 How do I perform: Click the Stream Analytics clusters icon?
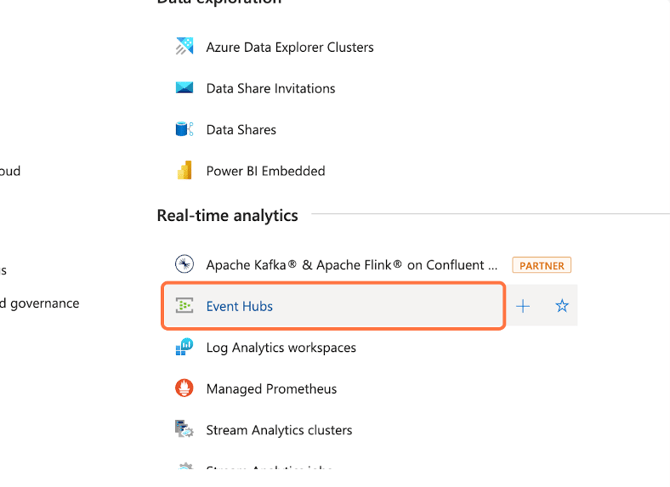(184, 430)
